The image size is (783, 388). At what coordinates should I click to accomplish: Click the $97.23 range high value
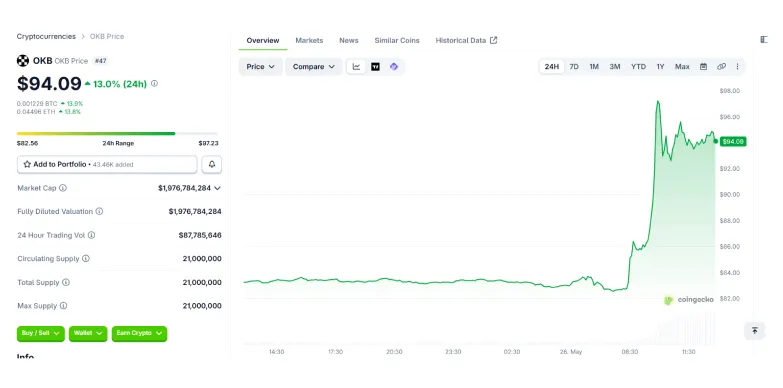[x=208, y=143]
